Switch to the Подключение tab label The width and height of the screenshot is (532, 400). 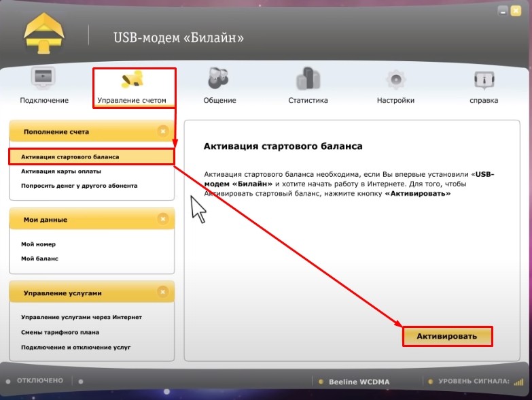coord(44,100)
